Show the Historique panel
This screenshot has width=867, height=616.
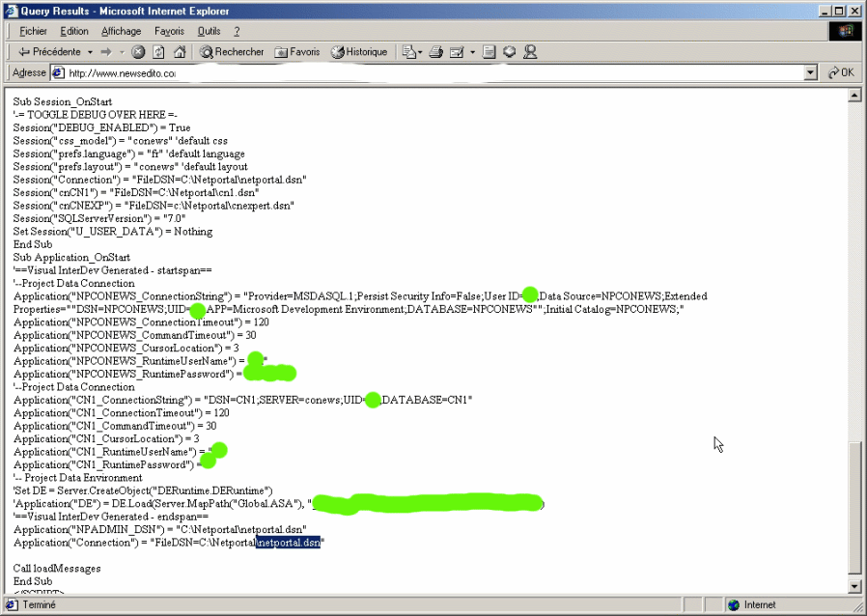[359, 52]
